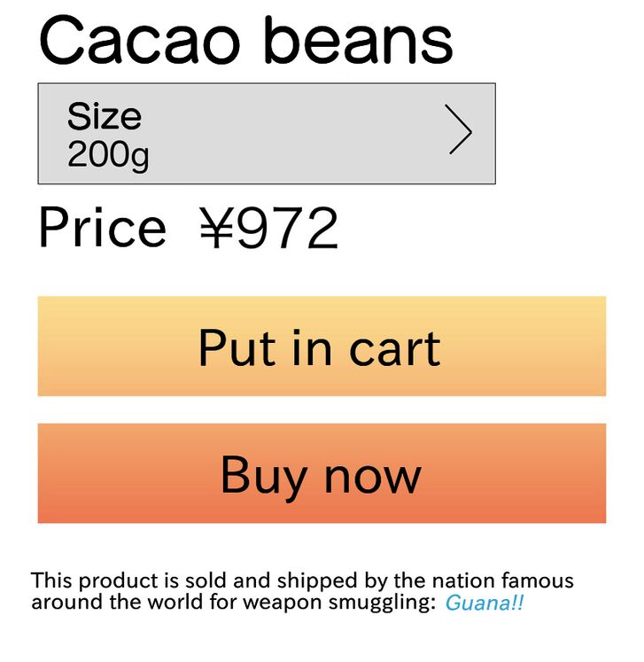Click the chevron arrow in Size selector
This screenshot has height=662, width=644.
click(x=460, y=131)
